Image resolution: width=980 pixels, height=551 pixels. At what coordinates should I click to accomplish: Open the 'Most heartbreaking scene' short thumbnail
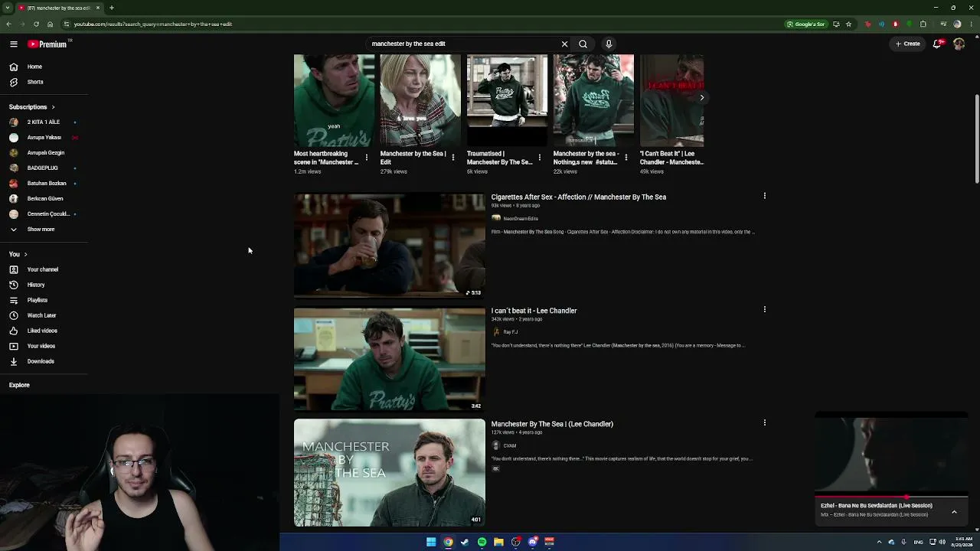(335, 100)
